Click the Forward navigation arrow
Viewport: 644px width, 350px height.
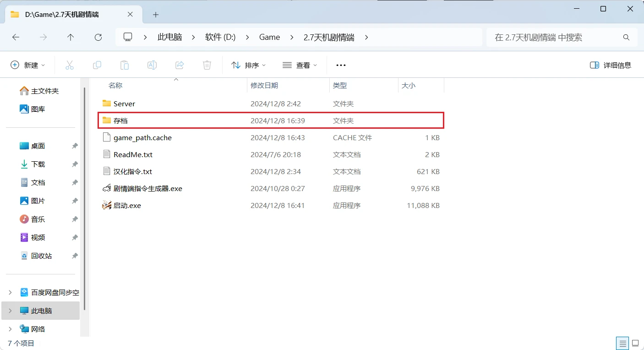coord(44,38)
